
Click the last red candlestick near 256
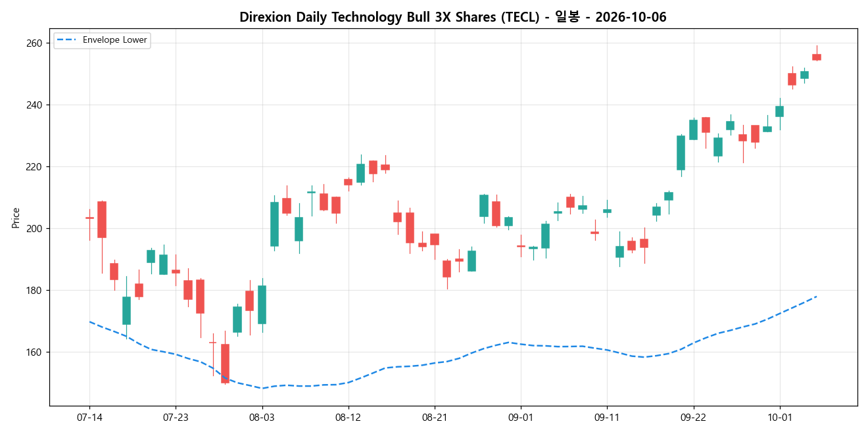click(x=817, y=57)
